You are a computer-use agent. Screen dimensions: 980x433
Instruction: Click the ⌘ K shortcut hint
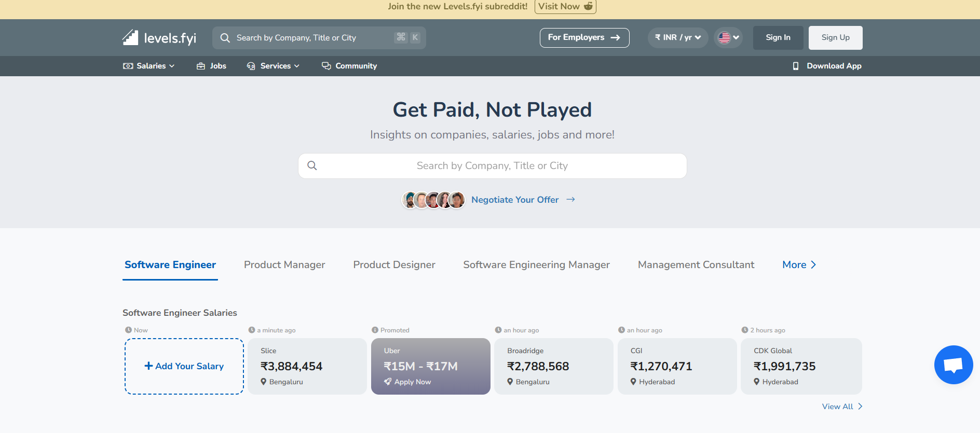point(408,37)
